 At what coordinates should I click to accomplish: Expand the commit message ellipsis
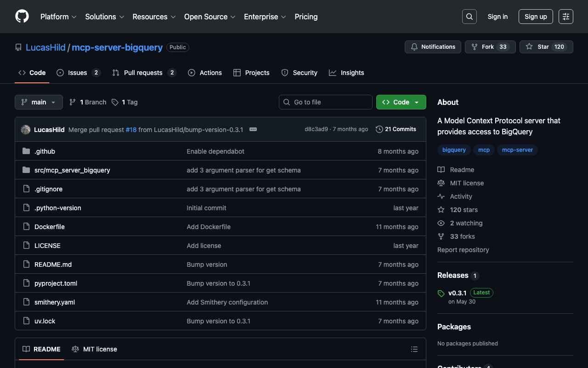coord(253,129)
